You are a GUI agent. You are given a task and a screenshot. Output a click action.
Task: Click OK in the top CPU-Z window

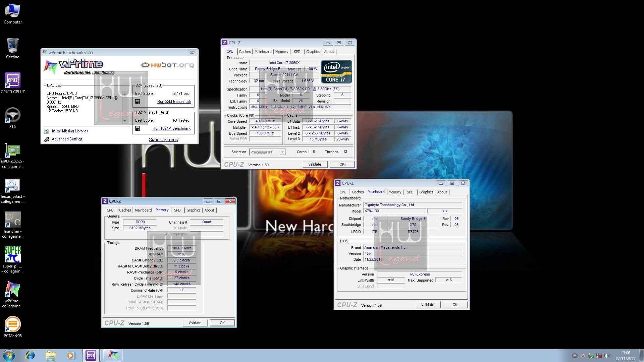(x=342, y=164)
